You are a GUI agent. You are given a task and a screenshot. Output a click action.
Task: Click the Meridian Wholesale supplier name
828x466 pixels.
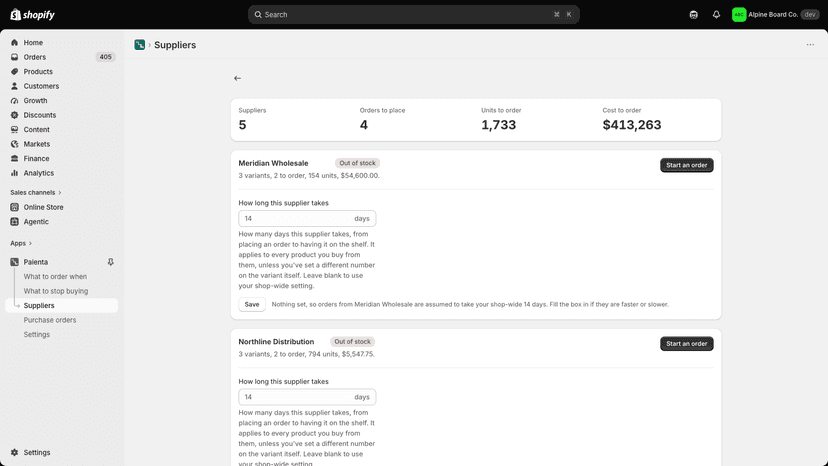tap(273, 163)
